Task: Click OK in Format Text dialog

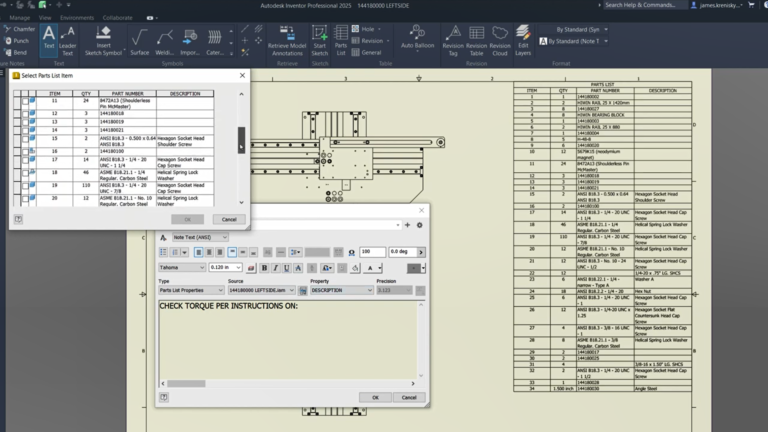Action: pyautogui.click(x=375, y=397)
